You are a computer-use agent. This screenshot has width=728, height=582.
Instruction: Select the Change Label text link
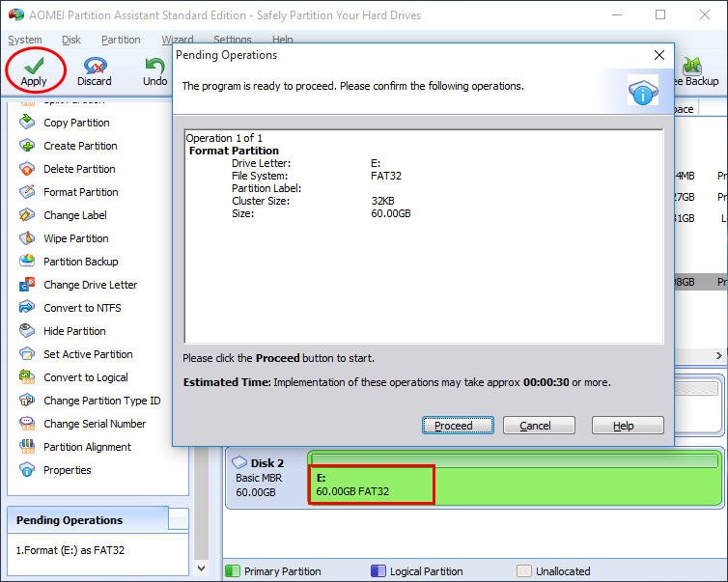pyautogui.click(x=75, y=215)
